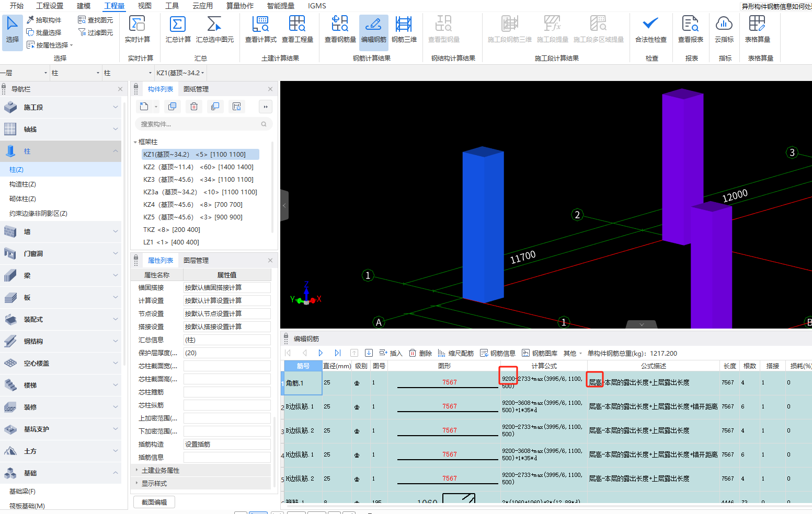Click new component icon in 构件列表
The height and width of the screenshot is (514, 812).
tap(144, 107)
